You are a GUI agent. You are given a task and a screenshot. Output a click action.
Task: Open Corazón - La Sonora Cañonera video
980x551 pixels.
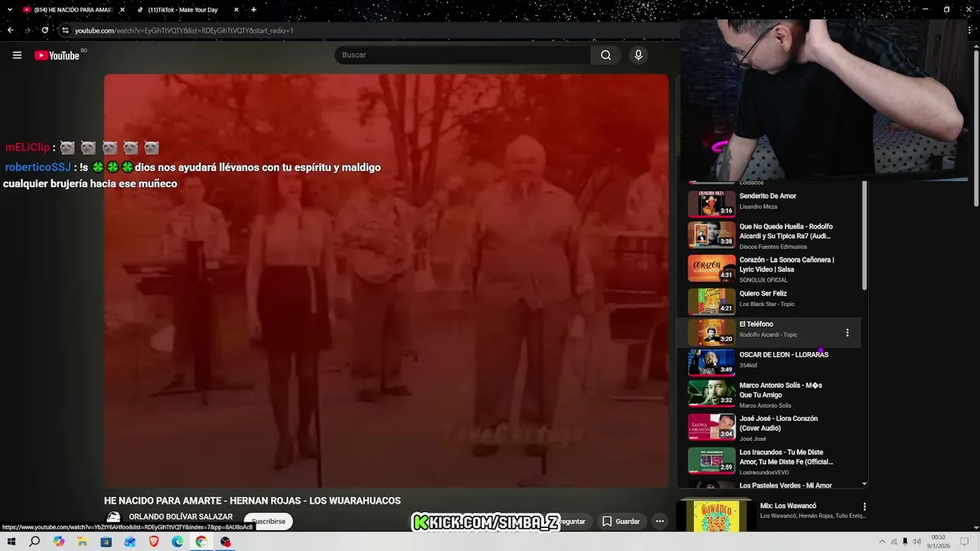click(787, 264)
